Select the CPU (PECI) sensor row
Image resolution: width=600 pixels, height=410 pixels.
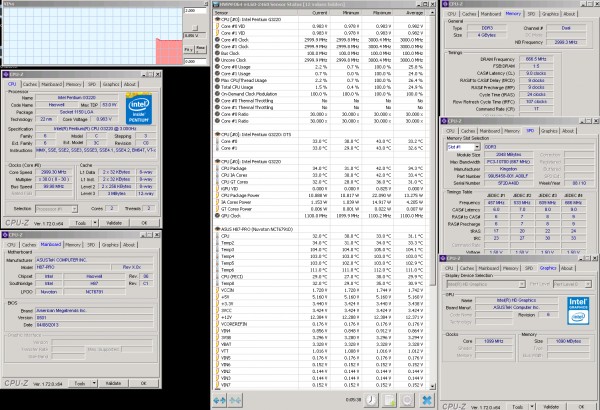(x=321, y=276)
